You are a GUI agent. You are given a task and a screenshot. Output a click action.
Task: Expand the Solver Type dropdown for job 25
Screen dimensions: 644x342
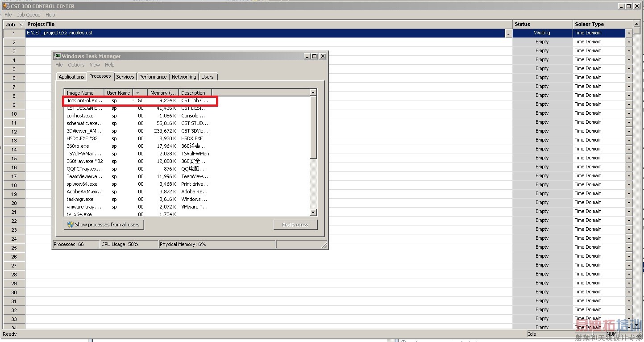click(x=629, y=247)
